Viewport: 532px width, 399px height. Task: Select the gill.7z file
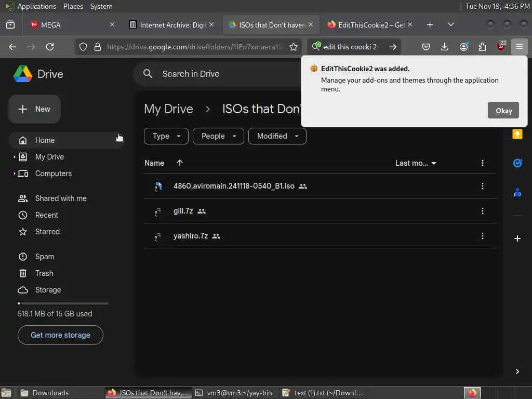click(320, 211)
